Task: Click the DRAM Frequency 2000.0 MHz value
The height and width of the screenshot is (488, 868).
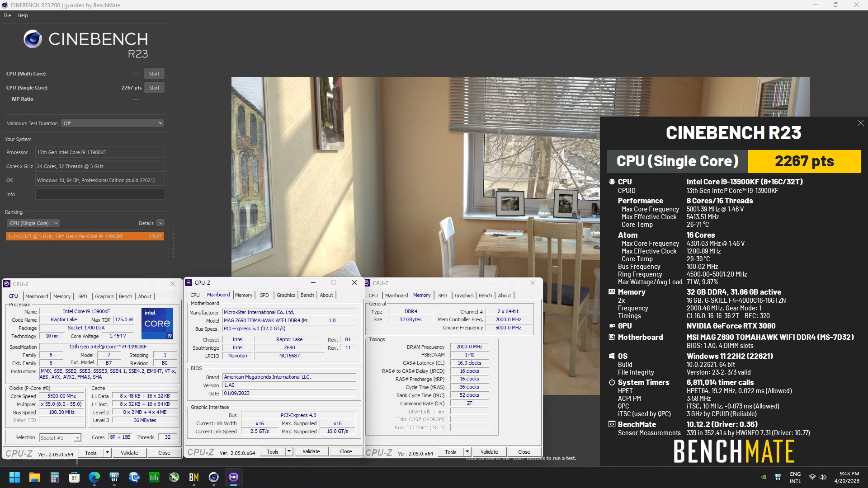Action: pyautogui.click(x=469, y=347)
